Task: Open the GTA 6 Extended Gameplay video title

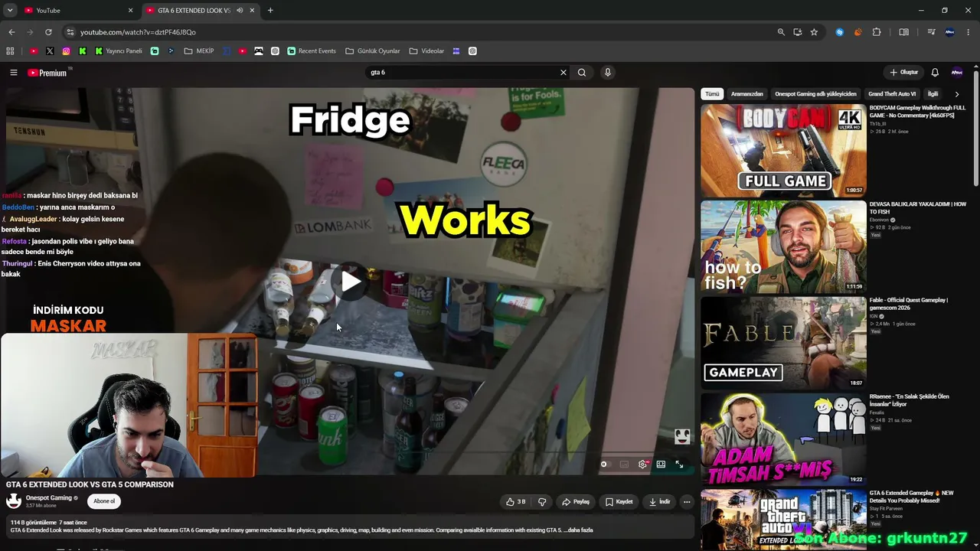Action: (x=912, y=497)
